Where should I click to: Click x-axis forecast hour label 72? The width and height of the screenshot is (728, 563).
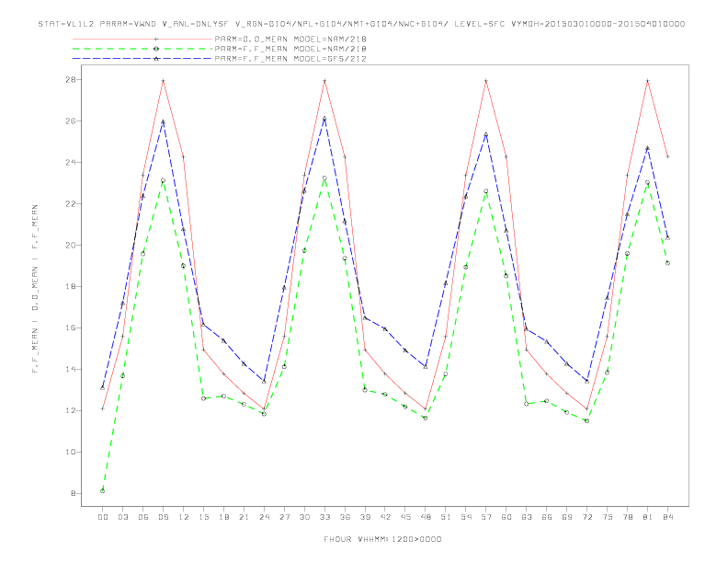click(587, 517)
